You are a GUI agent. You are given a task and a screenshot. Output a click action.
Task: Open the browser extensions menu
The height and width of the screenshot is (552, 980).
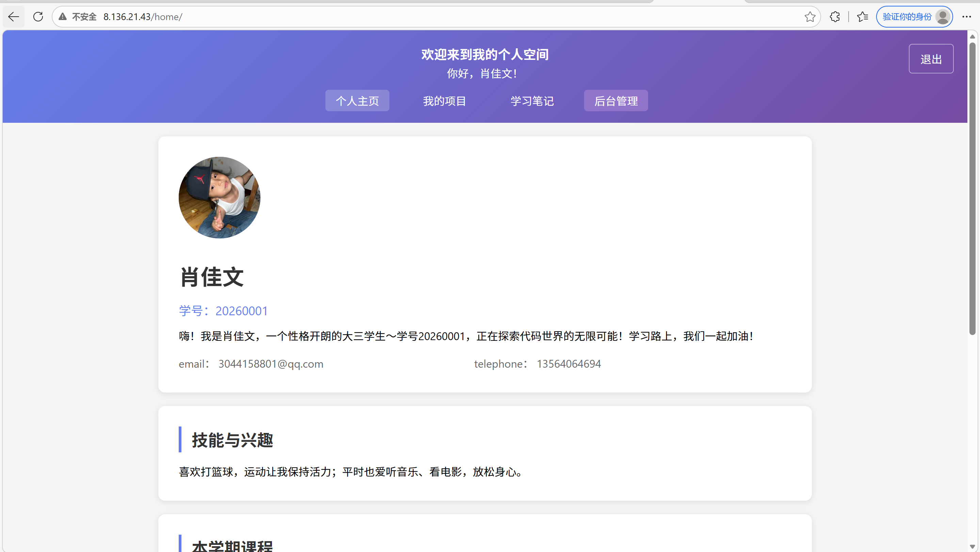pyautogui.click(x=835, y=17)
